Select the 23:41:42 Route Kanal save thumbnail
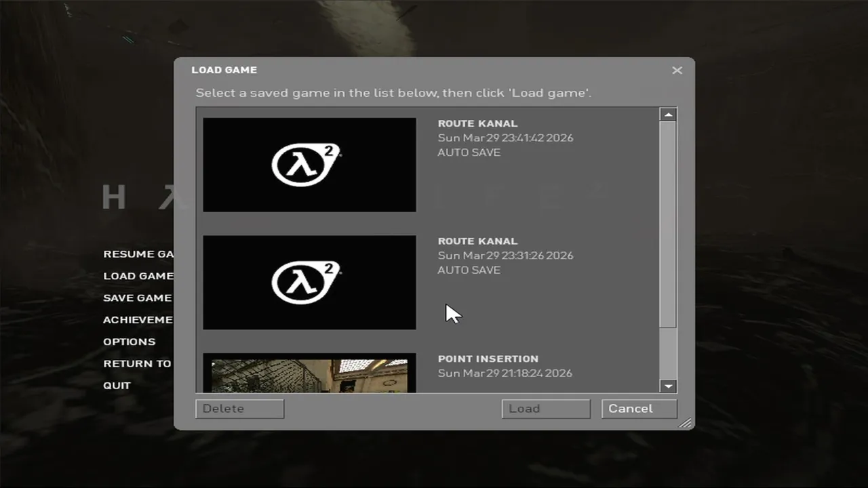Image resolution: width=868 pixels, height=488 pixels. pyautogui.click(x=309, y=165)
